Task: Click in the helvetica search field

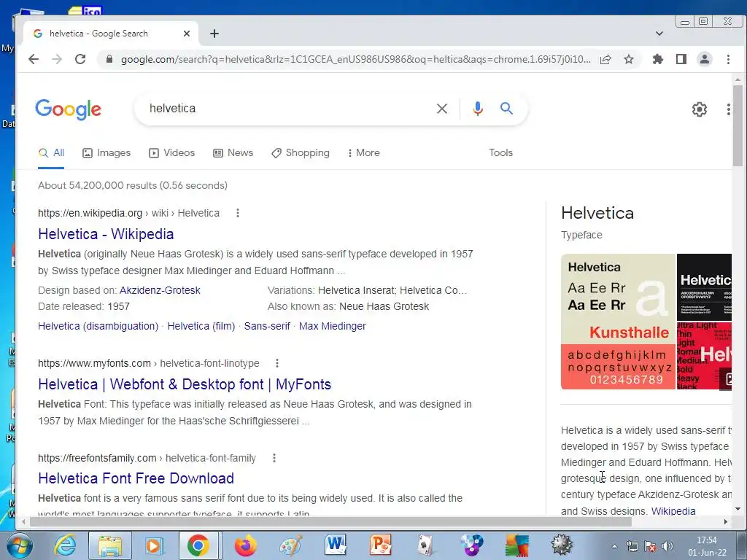Action: (x=286, y=109)
